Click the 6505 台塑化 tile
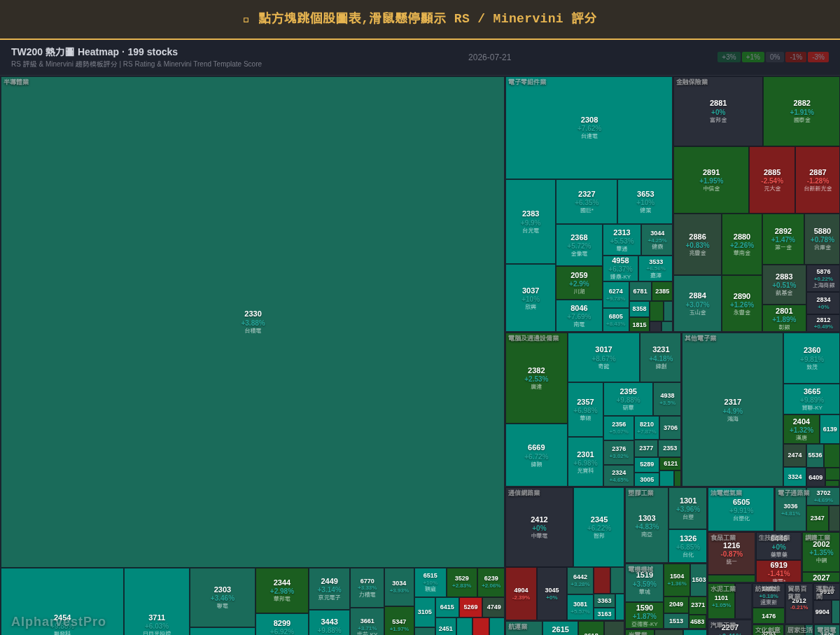Viewport: 840px width, 635px height. click(741, 509)
